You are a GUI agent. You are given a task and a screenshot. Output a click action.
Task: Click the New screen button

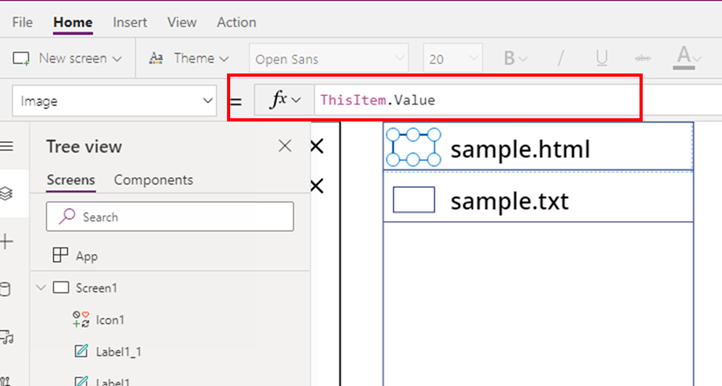tap(67, 58)
